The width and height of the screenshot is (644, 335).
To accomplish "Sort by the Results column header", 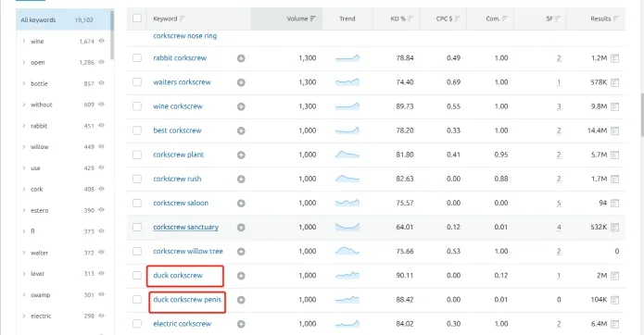I will (x=600, y=19).
